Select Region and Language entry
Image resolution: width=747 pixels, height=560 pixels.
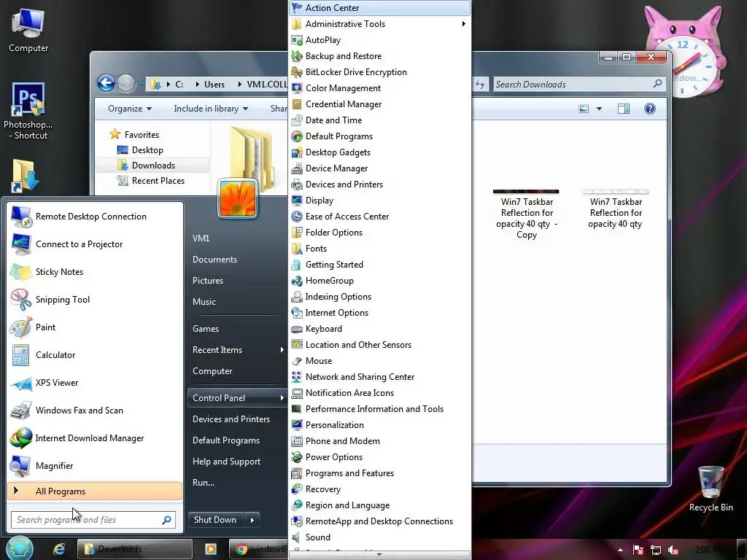tap(379, 505)
